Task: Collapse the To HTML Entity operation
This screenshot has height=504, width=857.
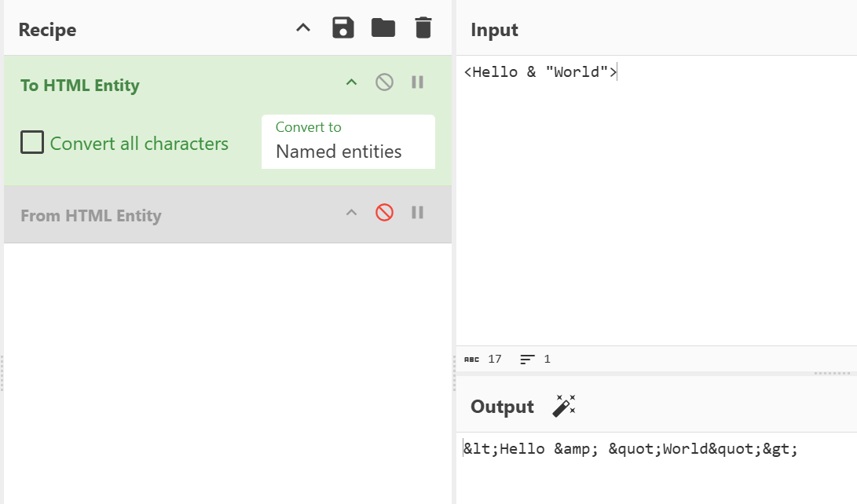Action: pyautogui.click(x=351, y=82)
